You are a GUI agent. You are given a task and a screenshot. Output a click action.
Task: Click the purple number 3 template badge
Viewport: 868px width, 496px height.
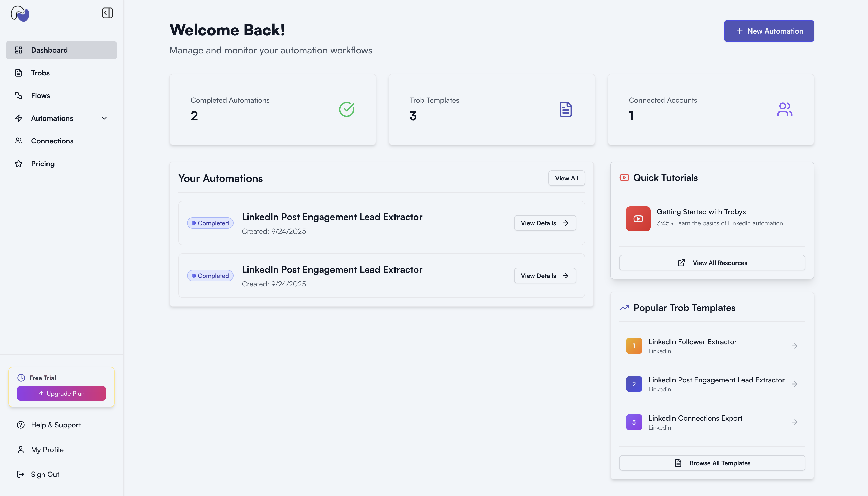[x=634, y=422]
